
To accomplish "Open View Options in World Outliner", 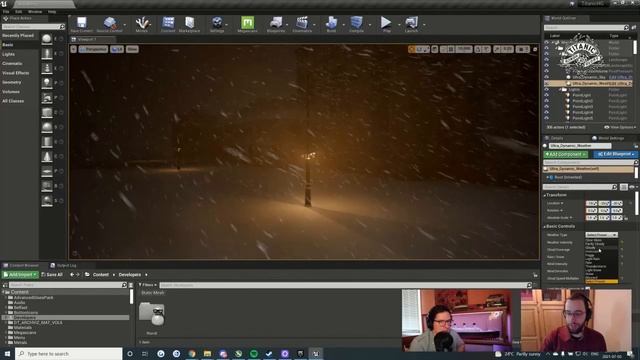I will tap(620, 127).
